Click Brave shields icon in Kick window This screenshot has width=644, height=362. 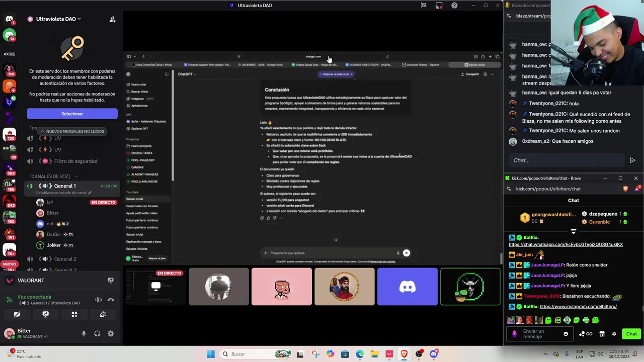pyautogui.click(x=625, y=189)
